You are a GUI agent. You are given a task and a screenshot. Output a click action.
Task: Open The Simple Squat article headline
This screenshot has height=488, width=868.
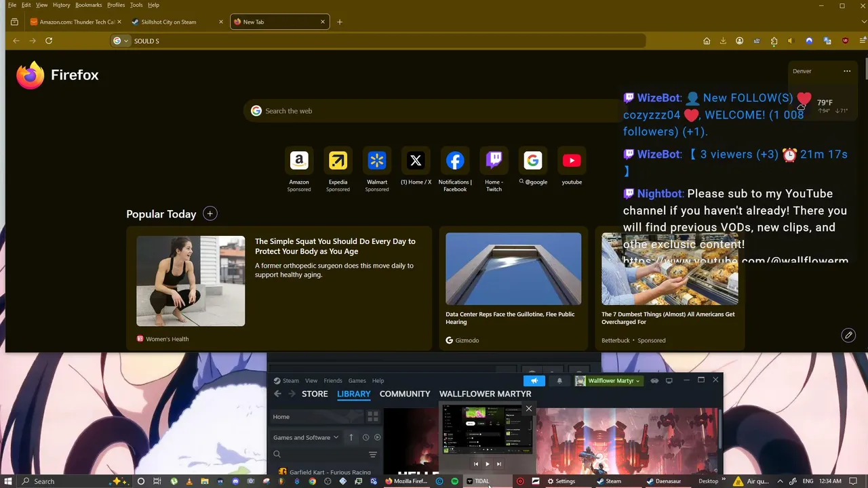point(335,246)
